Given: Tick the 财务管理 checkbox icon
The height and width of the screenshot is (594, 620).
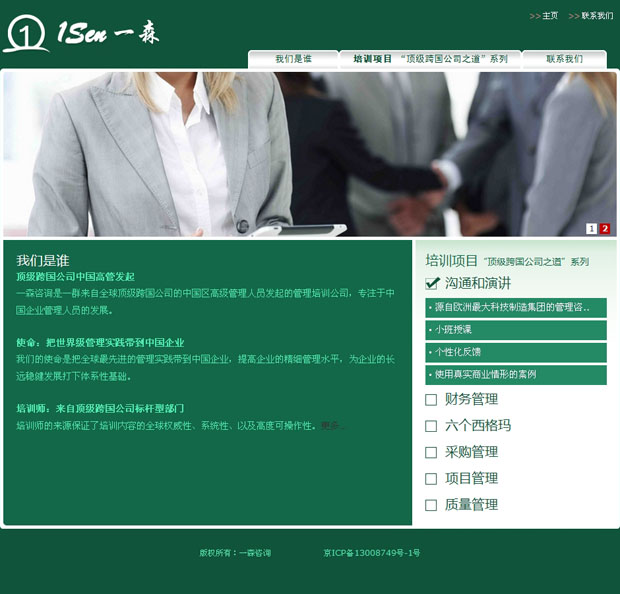Looking at the screenshot, I should pos(431,400).
